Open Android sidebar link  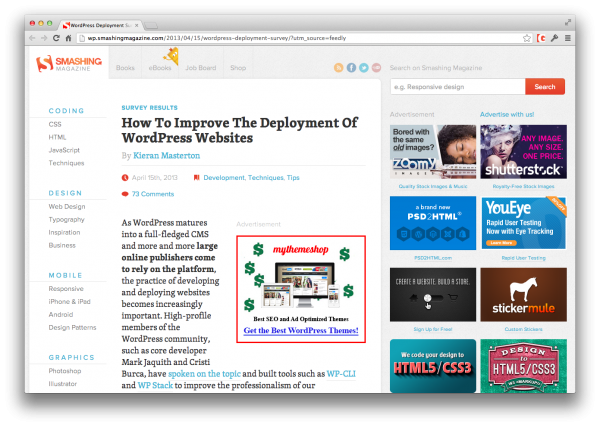click(x=61, y=315)
